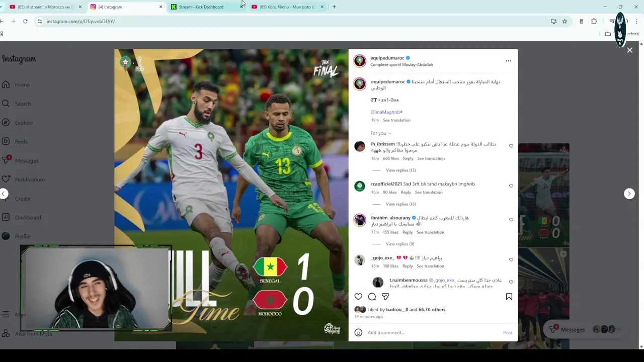Open the three-dots post options menu

click(508, 61)
